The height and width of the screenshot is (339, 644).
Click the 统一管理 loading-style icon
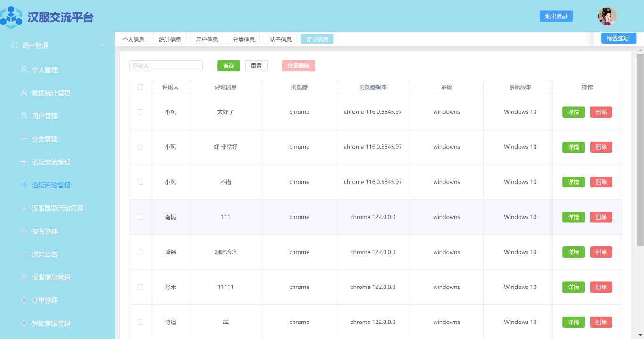point(15,45)
